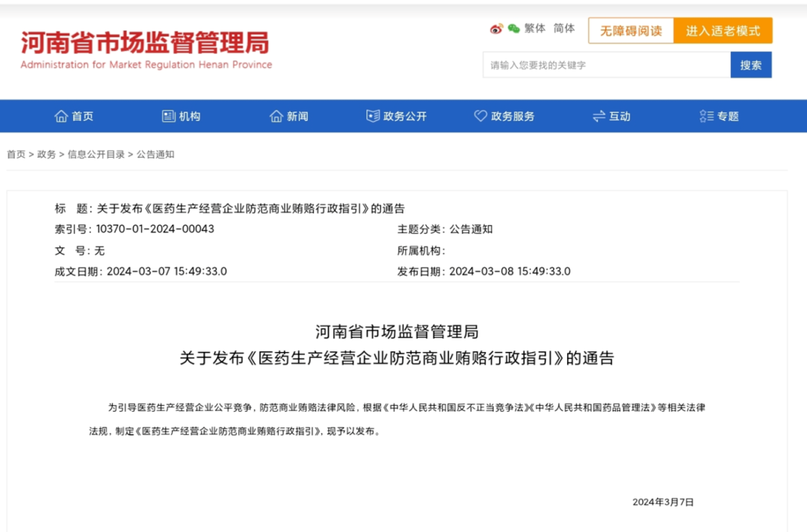Click the Weibo icon in header
Viewport: 807px width, 532px height.
click(x=496, y=29)
